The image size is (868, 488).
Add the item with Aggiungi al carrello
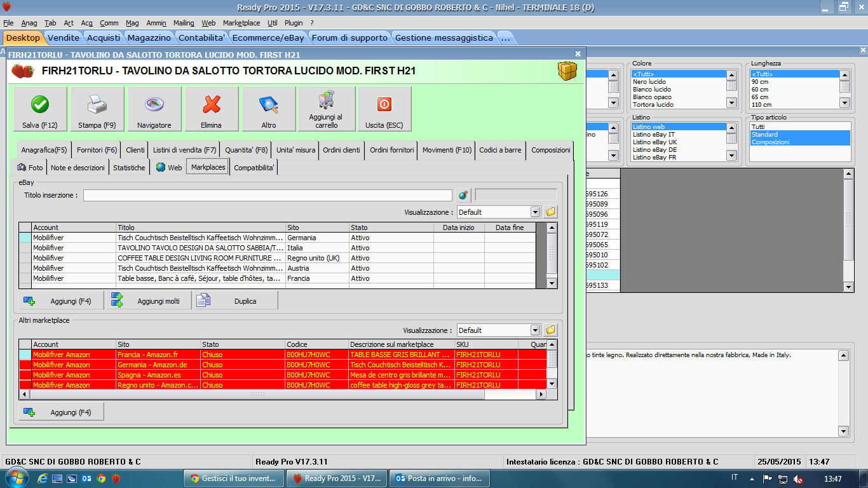(x=326, y=109)
